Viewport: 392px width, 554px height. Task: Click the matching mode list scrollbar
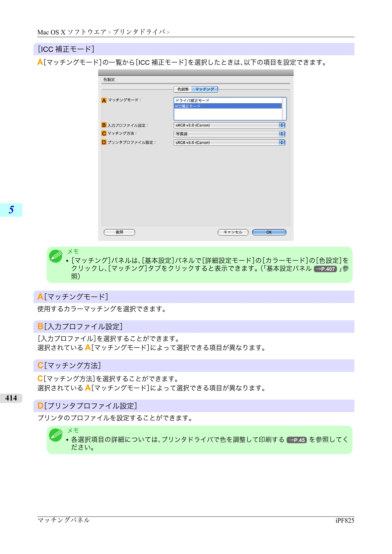[x=284, y=109]
